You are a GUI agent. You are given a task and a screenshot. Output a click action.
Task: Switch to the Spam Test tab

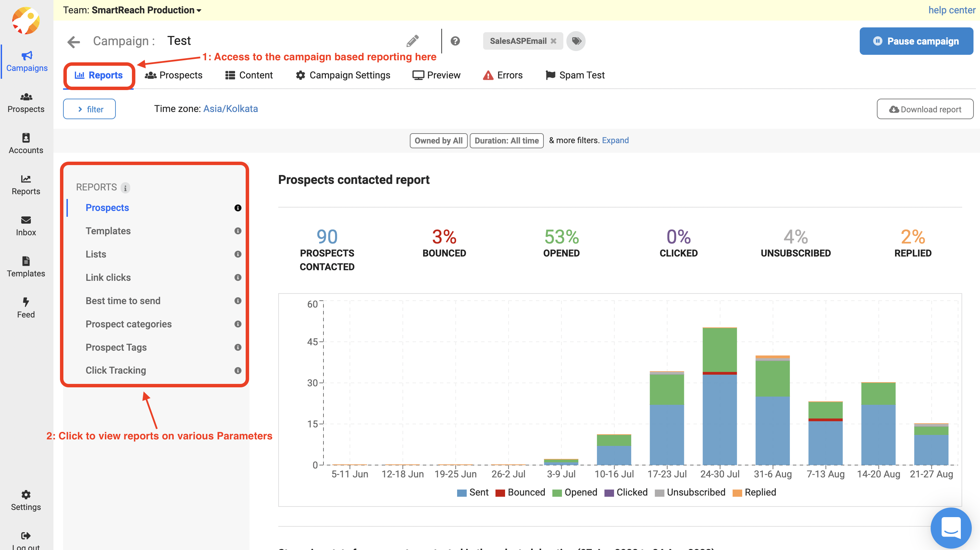[x=575, y=75]
